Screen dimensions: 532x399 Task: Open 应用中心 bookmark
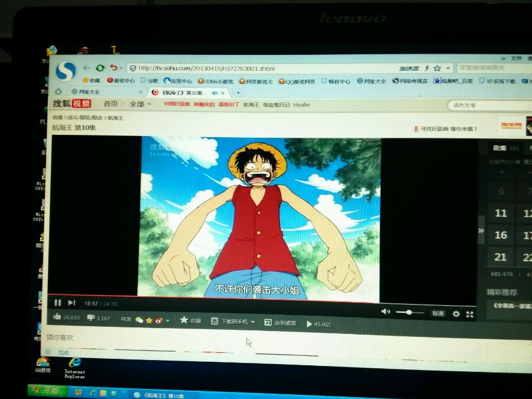(178, 81)
